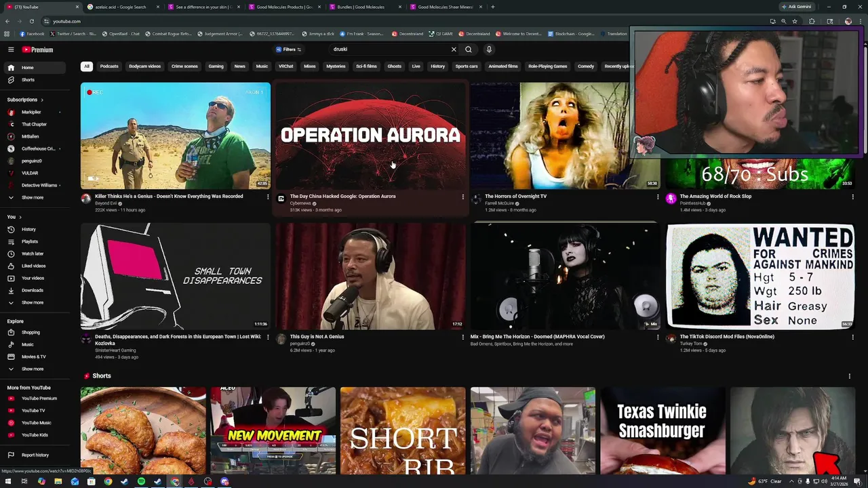Viewport: 868px width, 488px height.
Task: Open YouTube TV link in sidebar
Action: point(33,411)
